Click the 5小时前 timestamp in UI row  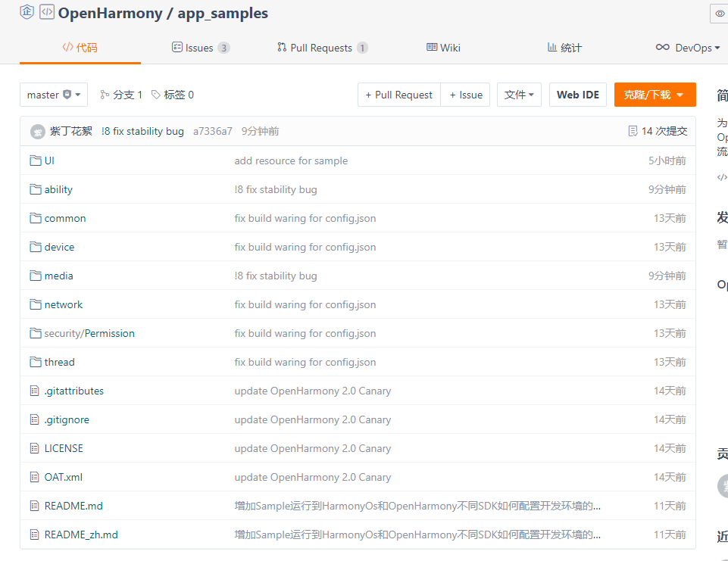point(667,161)
